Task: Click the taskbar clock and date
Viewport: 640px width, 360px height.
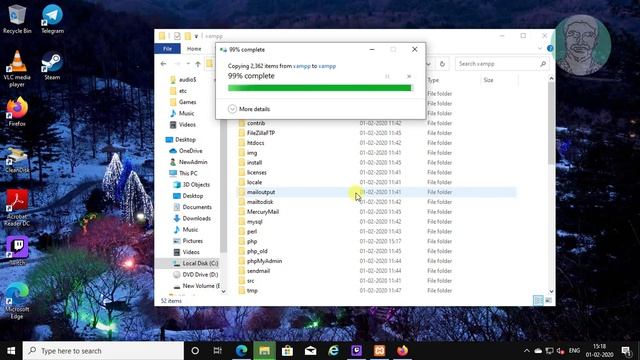Action: (599, 351)
